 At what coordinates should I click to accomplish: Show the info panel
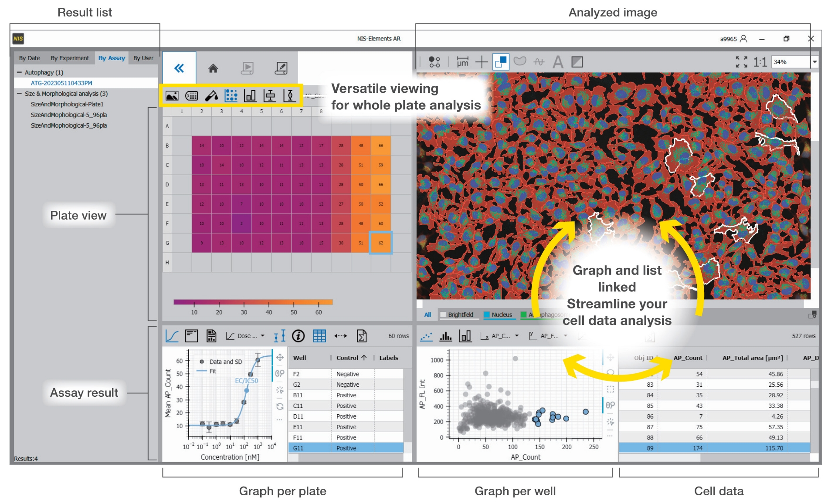[299, 336]
